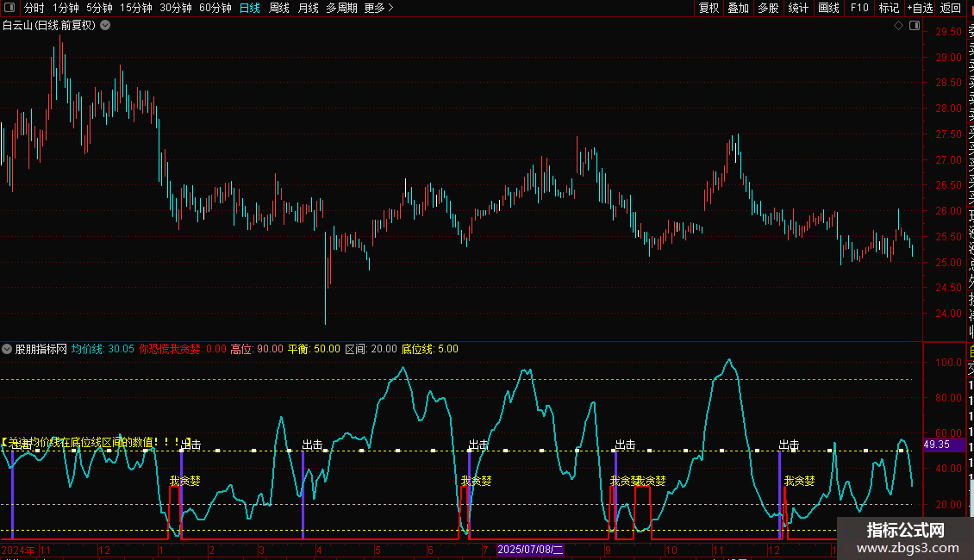Click the 24.00 price axis label

(948, 314)
